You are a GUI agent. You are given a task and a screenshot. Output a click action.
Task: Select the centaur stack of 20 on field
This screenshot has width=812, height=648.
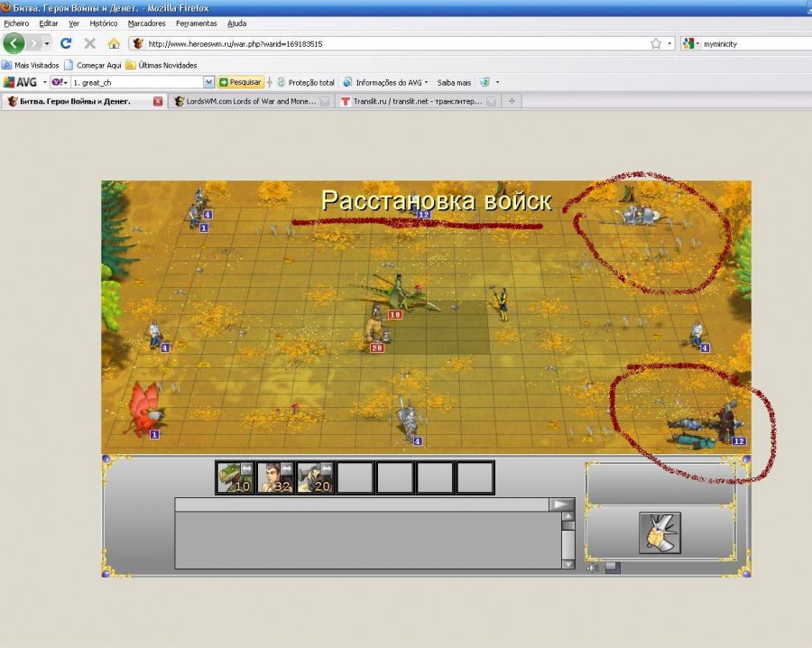(375, 329)
